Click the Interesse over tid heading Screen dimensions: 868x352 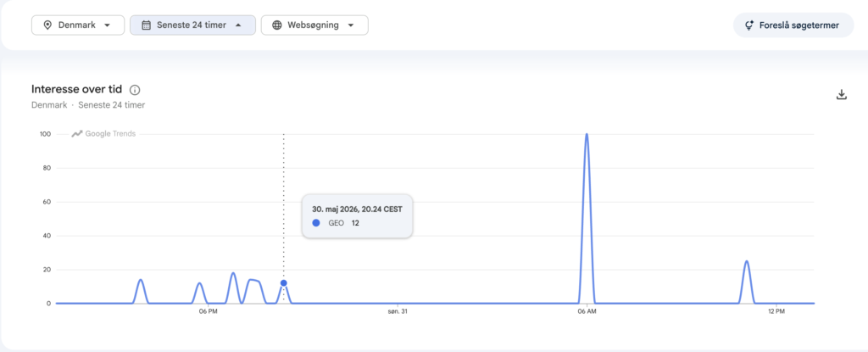pos(77,89)
